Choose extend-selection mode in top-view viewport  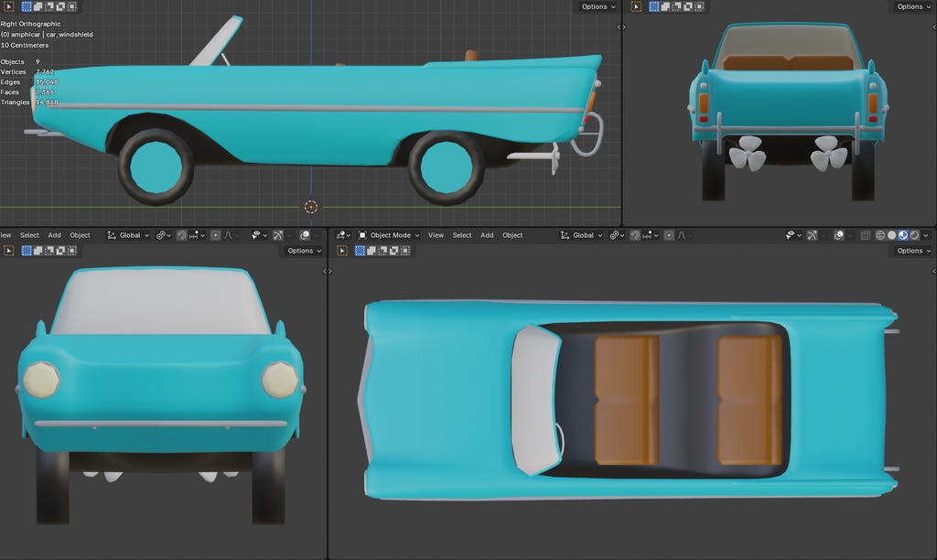[372, 251]
